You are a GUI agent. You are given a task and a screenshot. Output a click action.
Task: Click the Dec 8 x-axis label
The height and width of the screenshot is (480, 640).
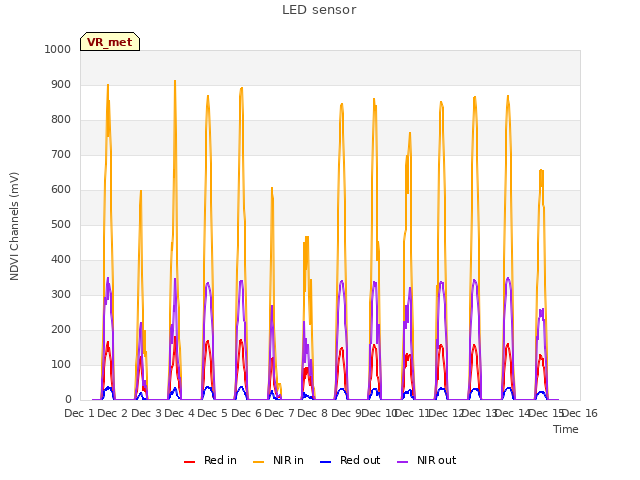(313, 413)
